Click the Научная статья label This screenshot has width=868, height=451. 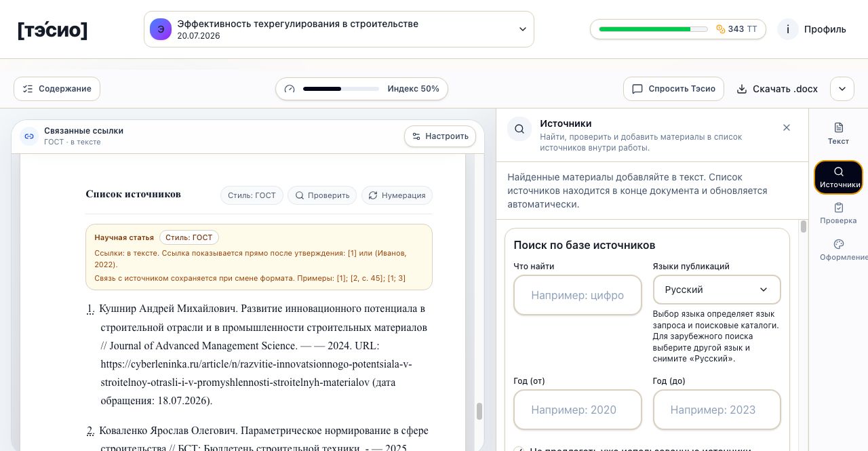coord(124,237)
